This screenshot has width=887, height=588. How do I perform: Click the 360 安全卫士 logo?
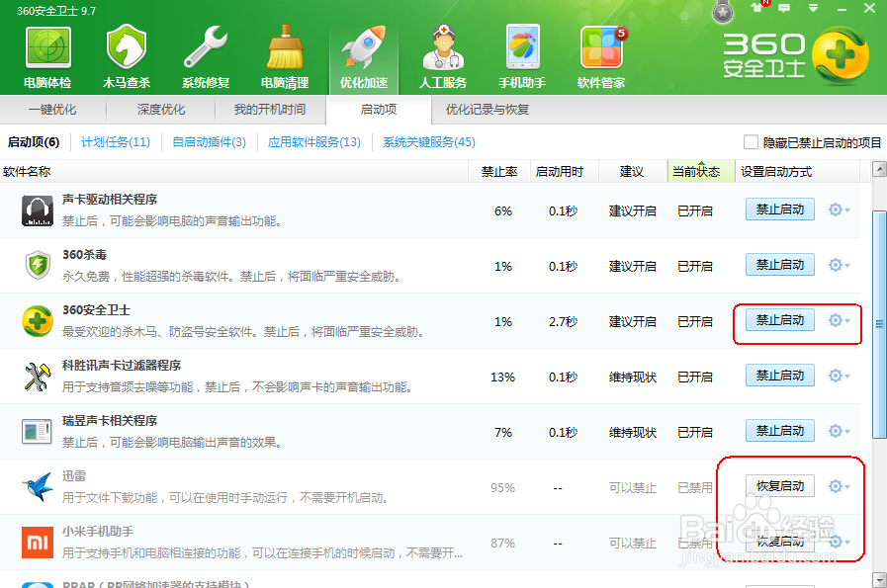tap(796, 54)
